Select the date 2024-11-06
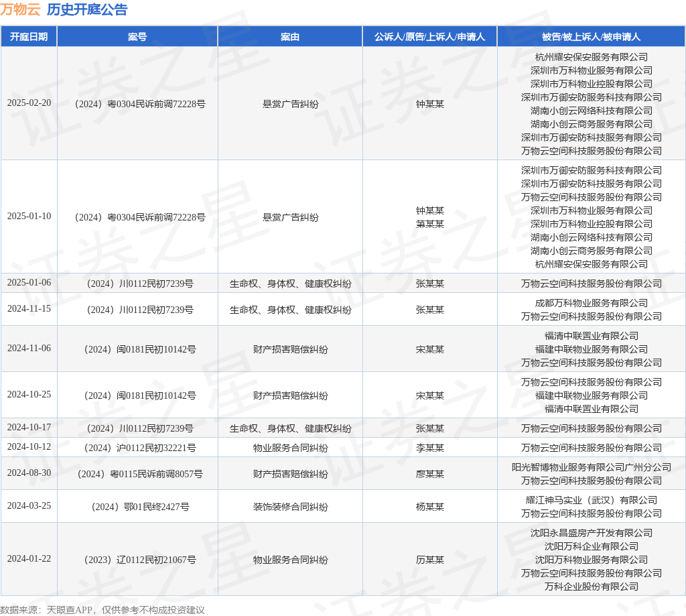Screen dimensions: 686x616 tap(29, 349)
